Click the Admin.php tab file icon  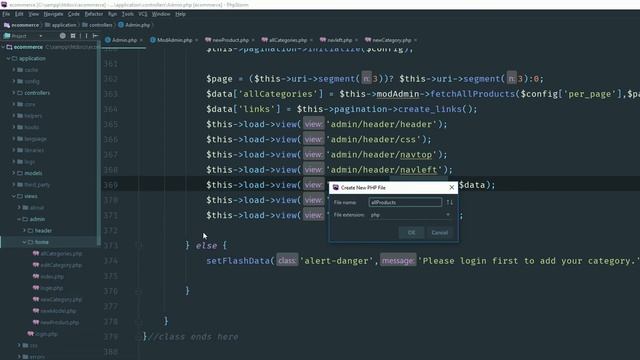(x=108, y=40)
